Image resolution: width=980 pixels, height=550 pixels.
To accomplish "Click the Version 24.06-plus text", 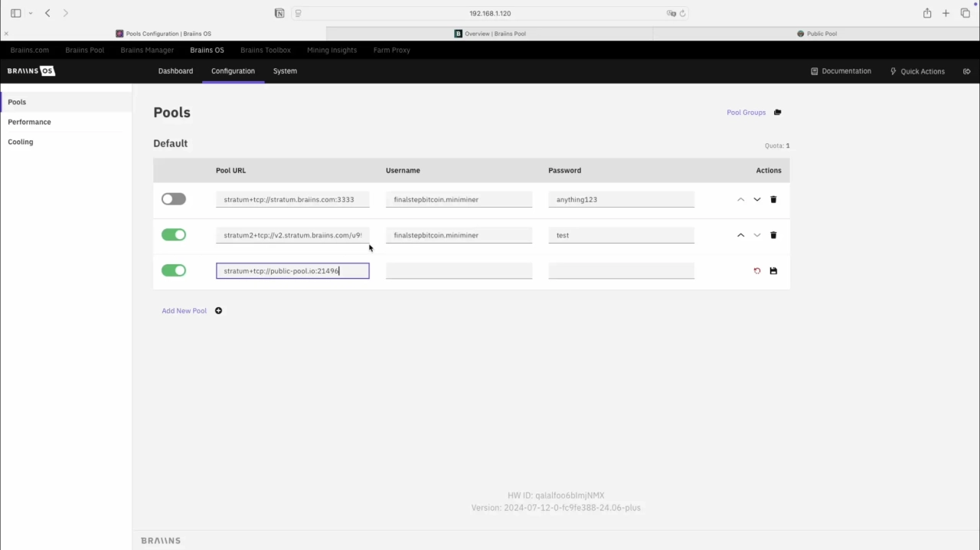I will pos(556,508).
